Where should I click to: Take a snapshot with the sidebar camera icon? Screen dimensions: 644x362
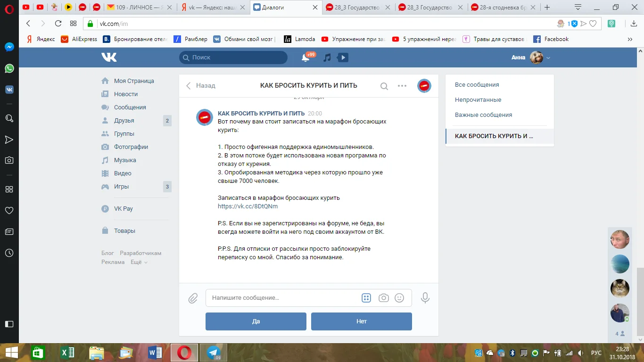[x=9, y=160]
